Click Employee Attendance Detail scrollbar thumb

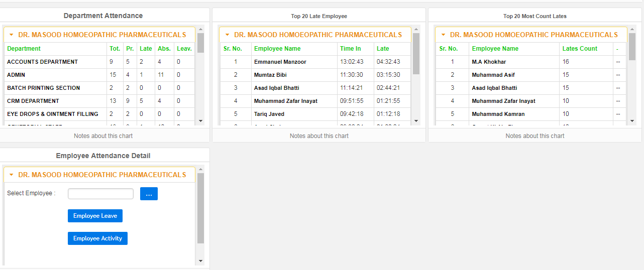coord(200,209)
